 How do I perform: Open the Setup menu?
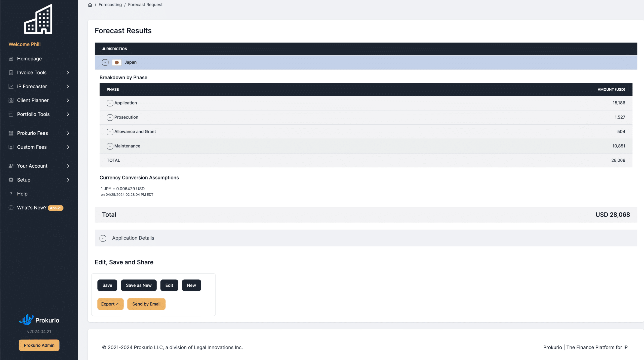tap(39, 180)
